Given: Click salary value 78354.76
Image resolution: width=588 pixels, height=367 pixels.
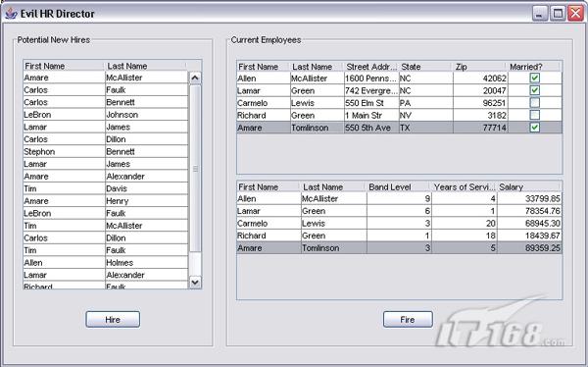Looking at the screenshot, I should [529, 211].
